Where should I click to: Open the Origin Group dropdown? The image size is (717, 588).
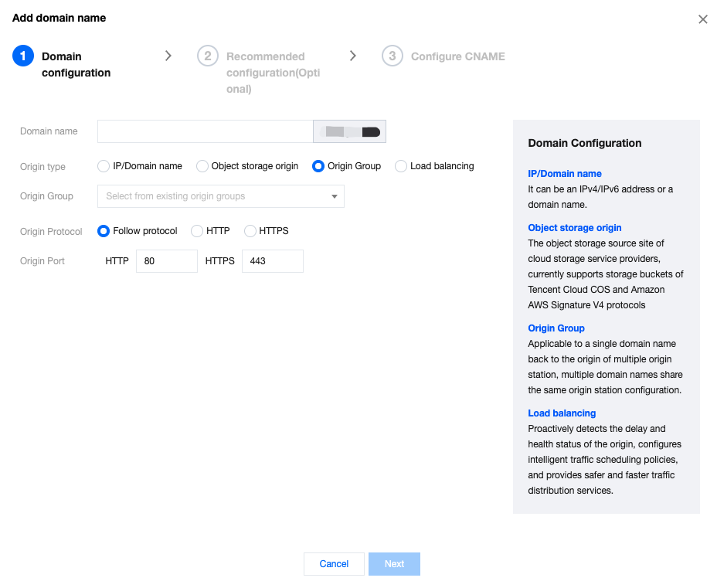[220, 196]
